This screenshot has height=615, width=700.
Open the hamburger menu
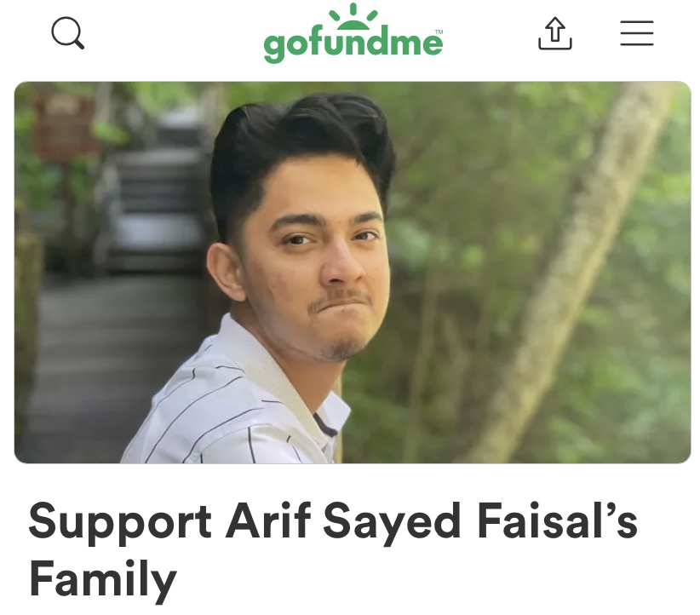point(637,33)
